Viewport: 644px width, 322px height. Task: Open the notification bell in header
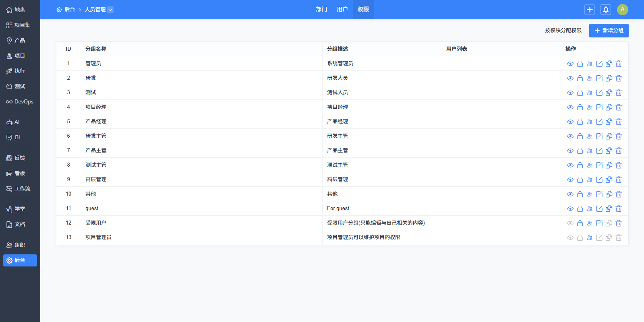(606, 10)
